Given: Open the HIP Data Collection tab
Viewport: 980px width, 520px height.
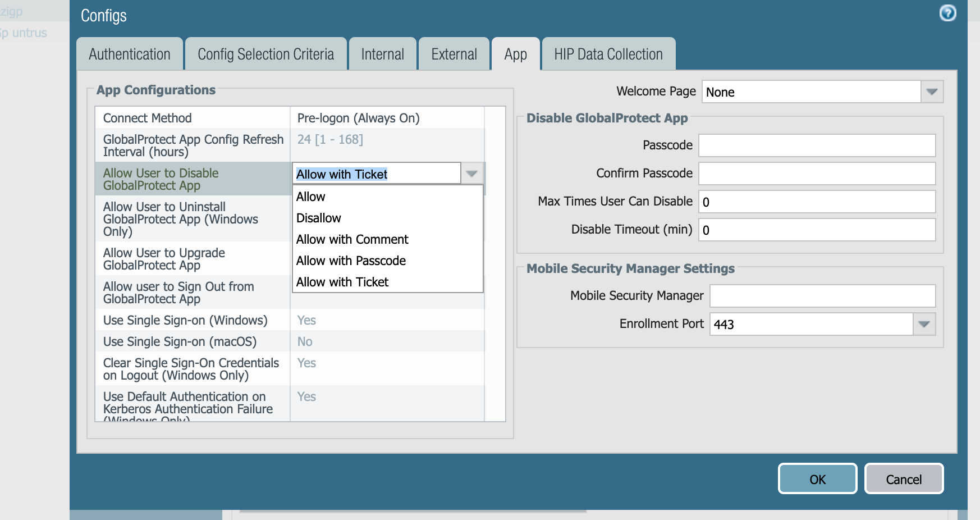Looking at the screenshot, I should (x=608, y=54).
